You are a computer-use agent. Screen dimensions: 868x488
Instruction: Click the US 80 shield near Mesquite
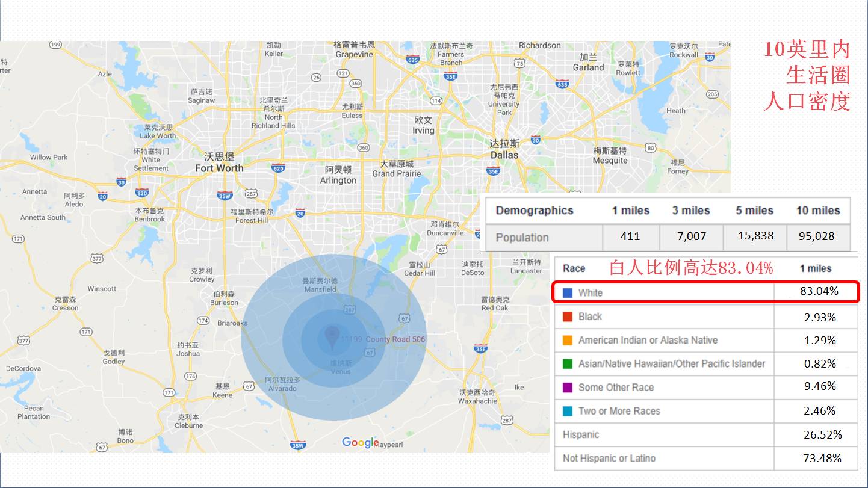[649, 147]
